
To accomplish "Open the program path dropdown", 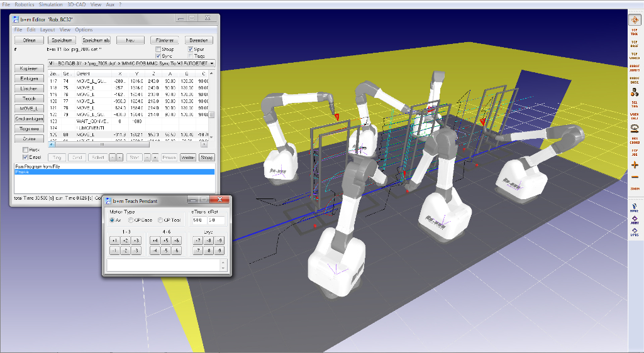I will coord(212,63).
